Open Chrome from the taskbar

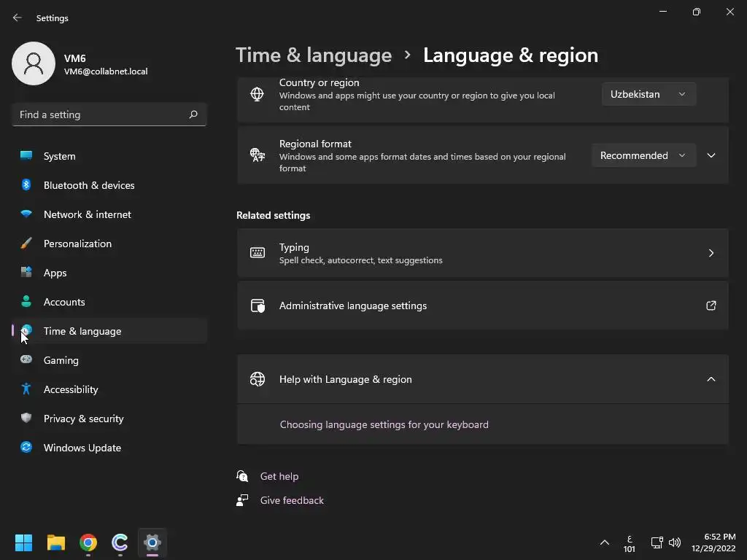point(88,542)
